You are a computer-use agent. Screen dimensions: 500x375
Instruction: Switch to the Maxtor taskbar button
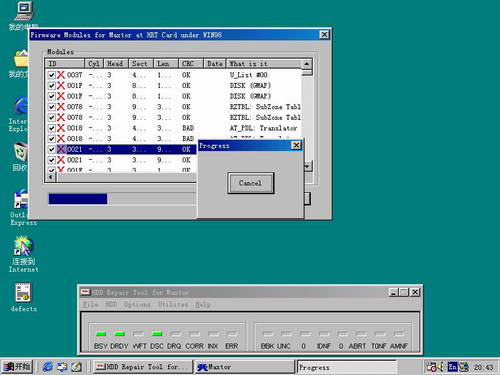pyautogui.click(x=245, y=367)
